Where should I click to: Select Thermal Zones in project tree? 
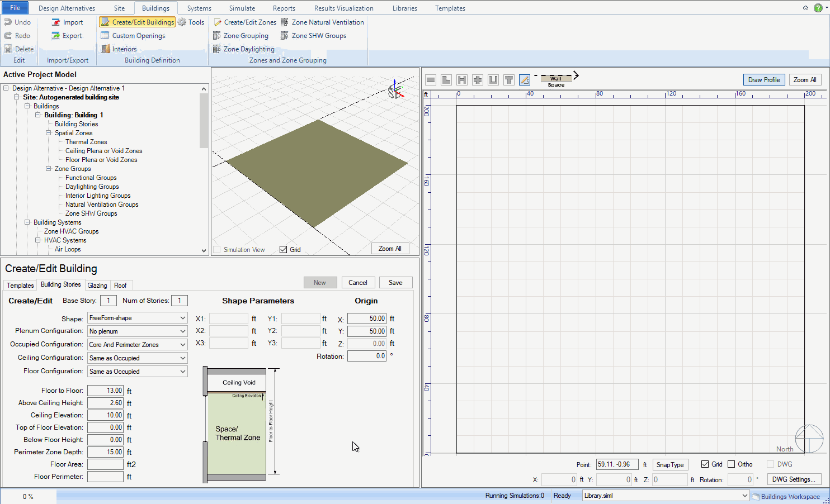tap(86, 142)
